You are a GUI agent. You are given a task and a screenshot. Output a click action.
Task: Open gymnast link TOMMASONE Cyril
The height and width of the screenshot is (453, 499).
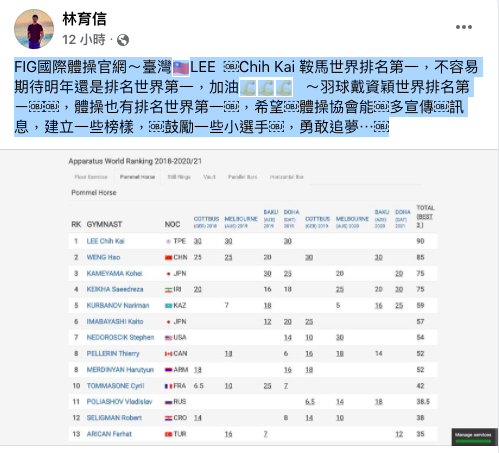tap(115, 386)
